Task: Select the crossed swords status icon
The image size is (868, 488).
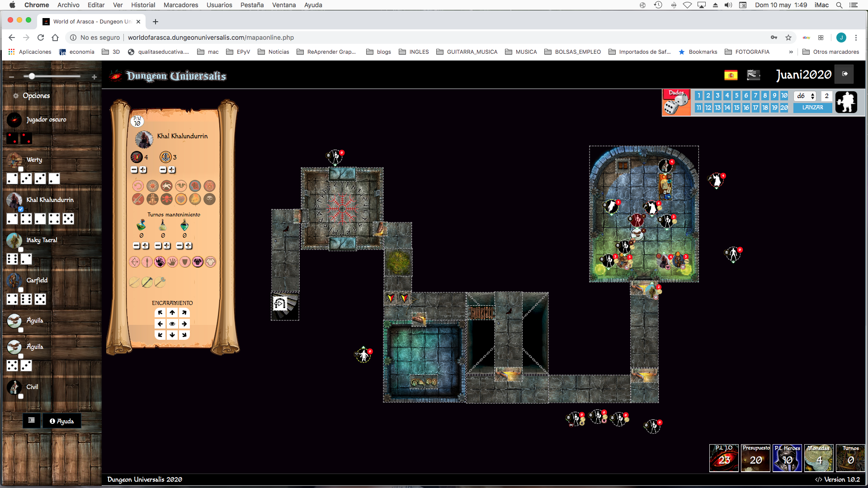Action: (x=138, y=199)
